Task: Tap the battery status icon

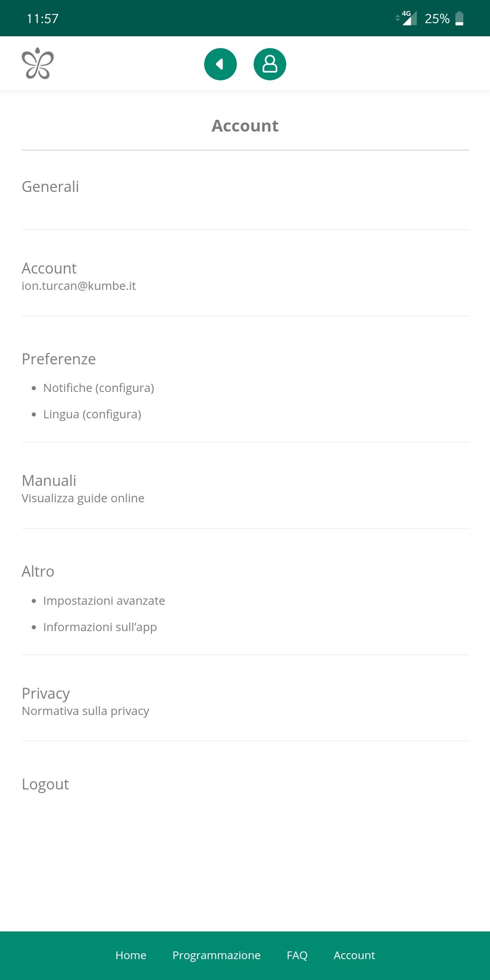Action: click(459, 19)
